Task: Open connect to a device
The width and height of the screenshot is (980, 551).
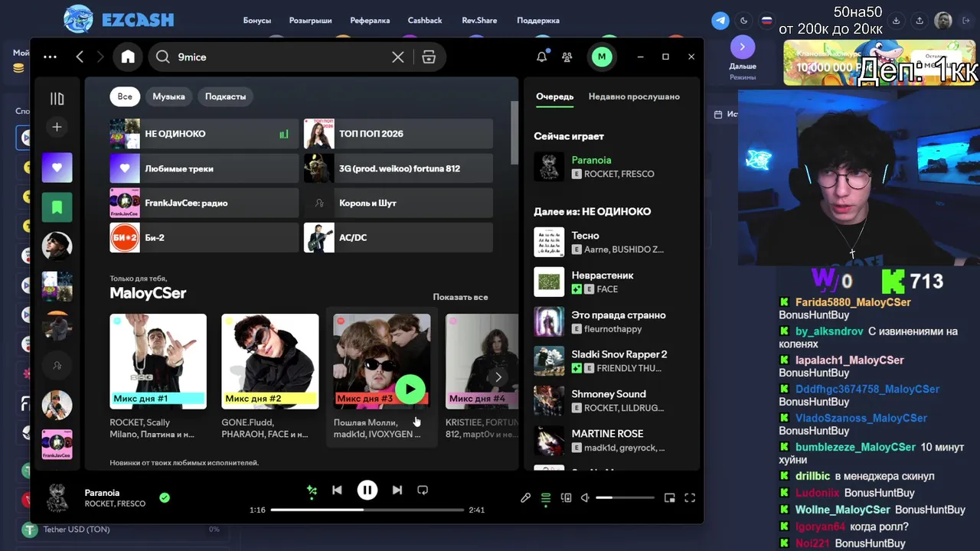Action: pos(566,497)
